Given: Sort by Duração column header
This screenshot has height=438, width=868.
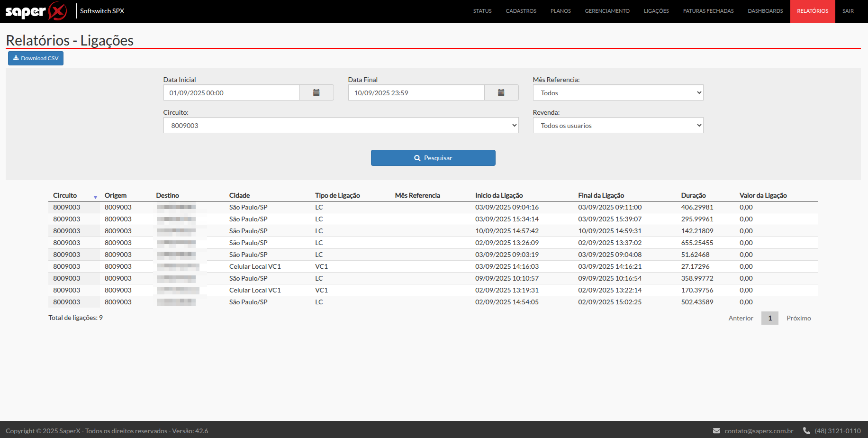Looking at the screenshot, I should (693, 195).
